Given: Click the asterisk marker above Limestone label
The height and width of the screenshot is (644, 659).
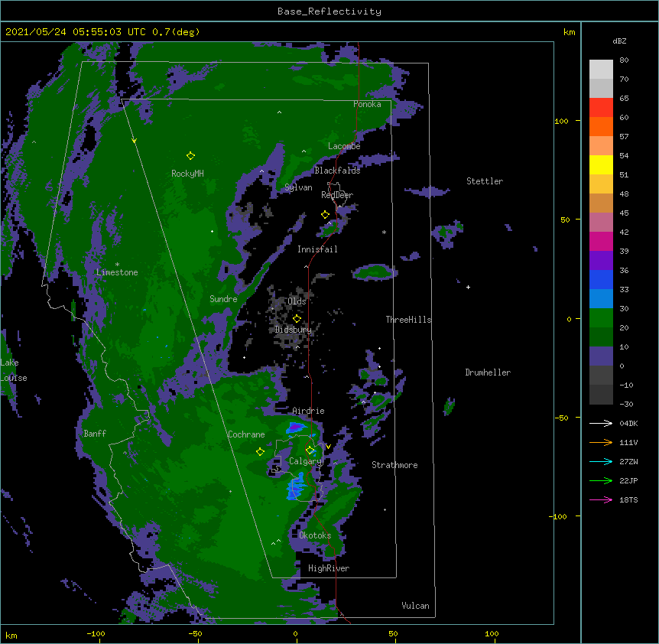Looking at the screenshot, I should (117, 265).
